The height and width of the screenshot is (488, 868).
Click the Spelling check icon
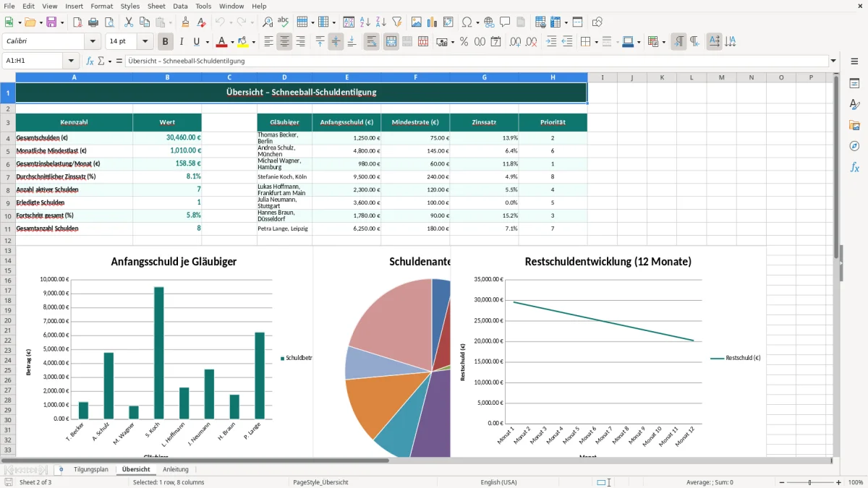(x=283, y=22)
